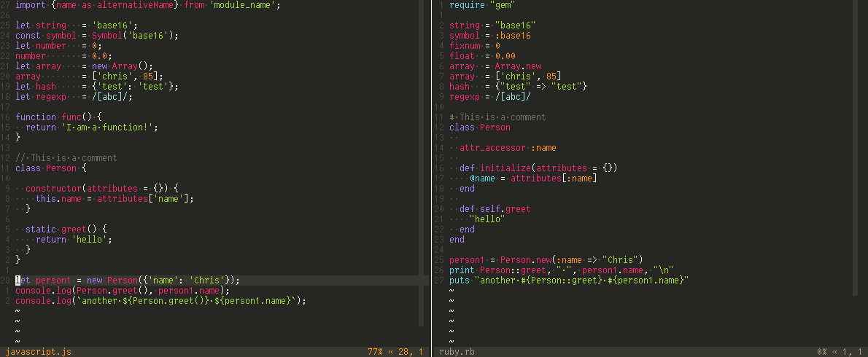Click the "0% « 1, 1" position indicator
868x357 pixels.
point(839,352)
